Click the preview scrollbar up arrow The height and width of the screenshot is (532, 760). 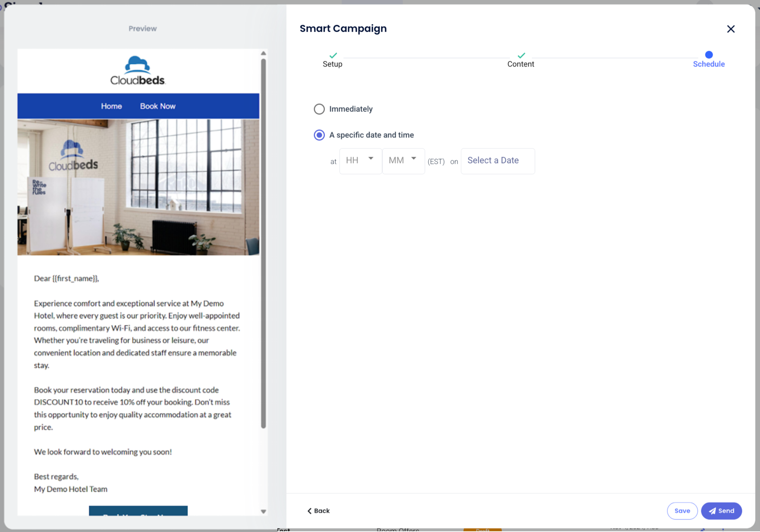coord(263,54)
